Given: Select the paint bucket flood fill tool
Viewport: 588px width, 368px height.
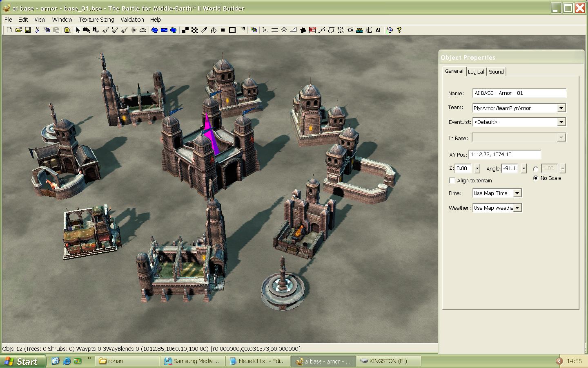Looking at the screenshot, I should 214,30.
